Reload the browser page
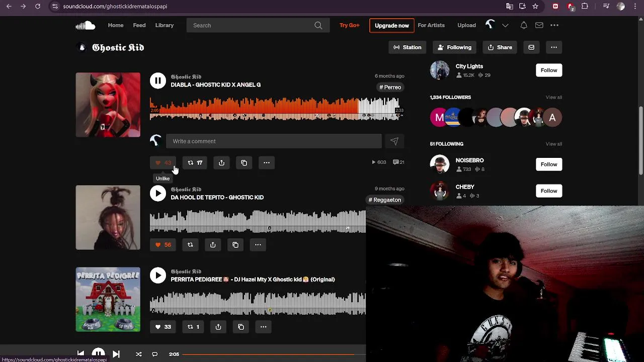 pos(38,6)
